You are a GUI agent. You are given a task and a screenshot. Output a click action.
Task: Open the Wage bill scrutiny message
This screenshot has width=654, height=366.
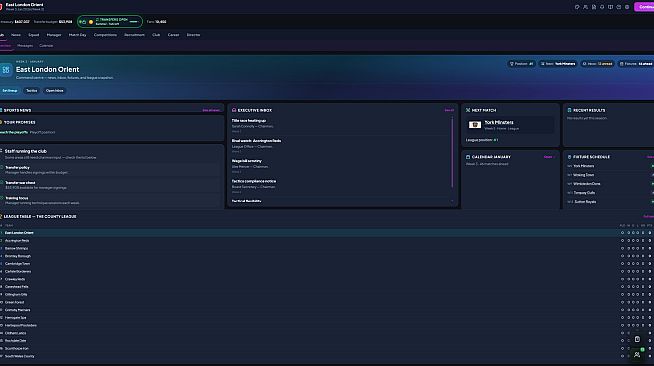[340, 166]
